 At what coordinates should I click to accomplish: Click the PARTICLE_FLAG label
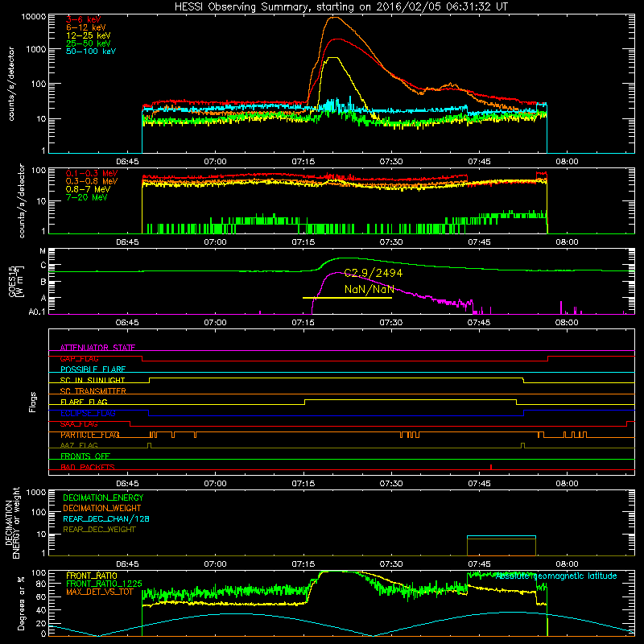[90, 435]
